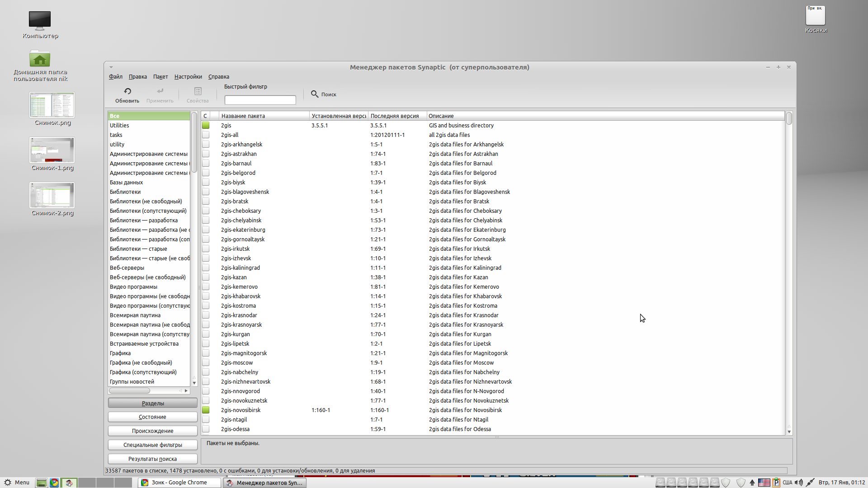Sort by Название пакета column header
The image size is (868, 488).
click(x=264, y=116)
